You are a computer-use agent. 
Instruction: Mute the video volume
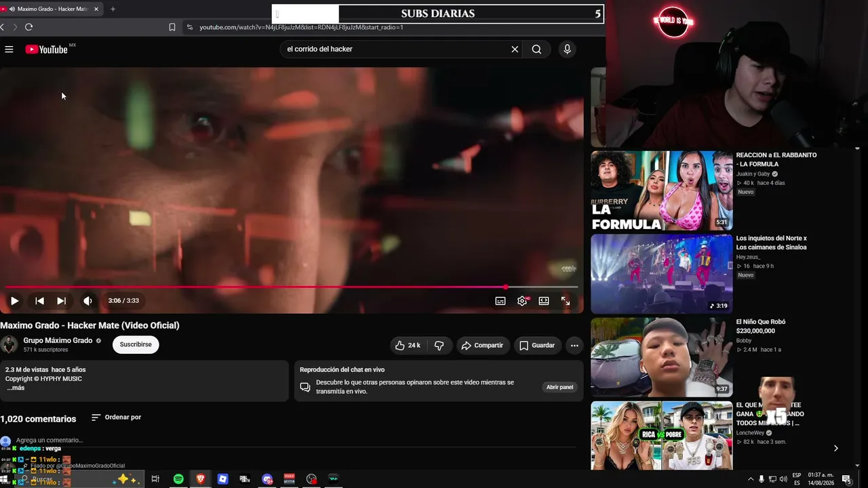coord(87,301)
